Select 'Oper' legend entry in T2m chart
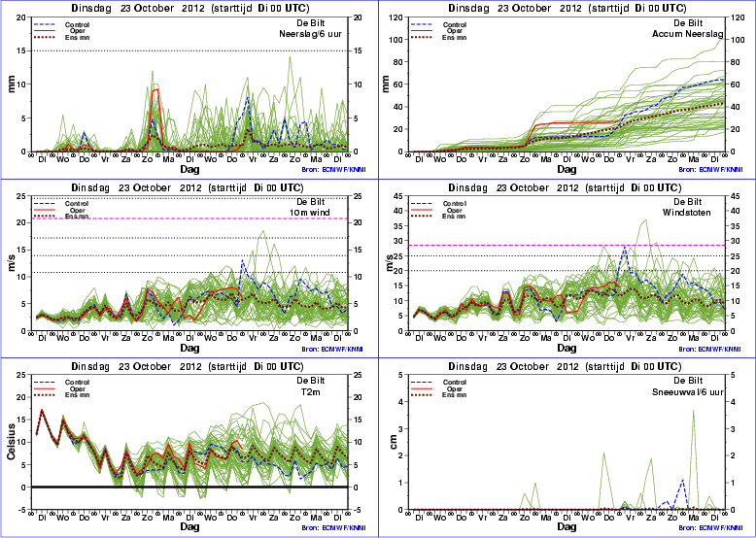756x538 pixels. [x=61, y=388]
